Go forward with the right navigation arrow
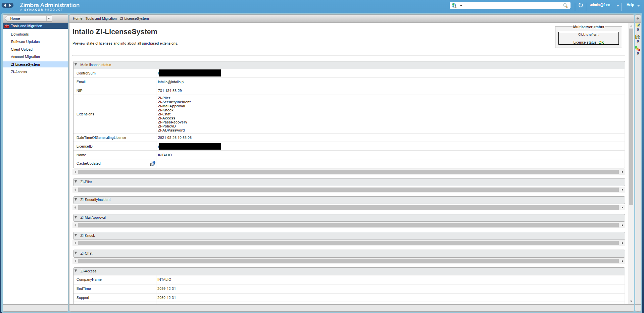 click(x=10, y=5)
